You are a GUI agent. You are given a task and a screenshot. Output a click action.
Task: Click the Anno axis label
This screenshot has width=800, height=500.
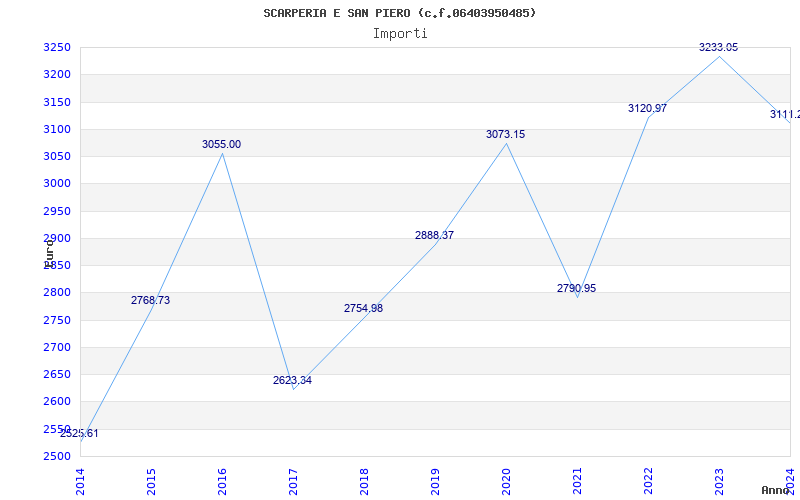[776, 490]
